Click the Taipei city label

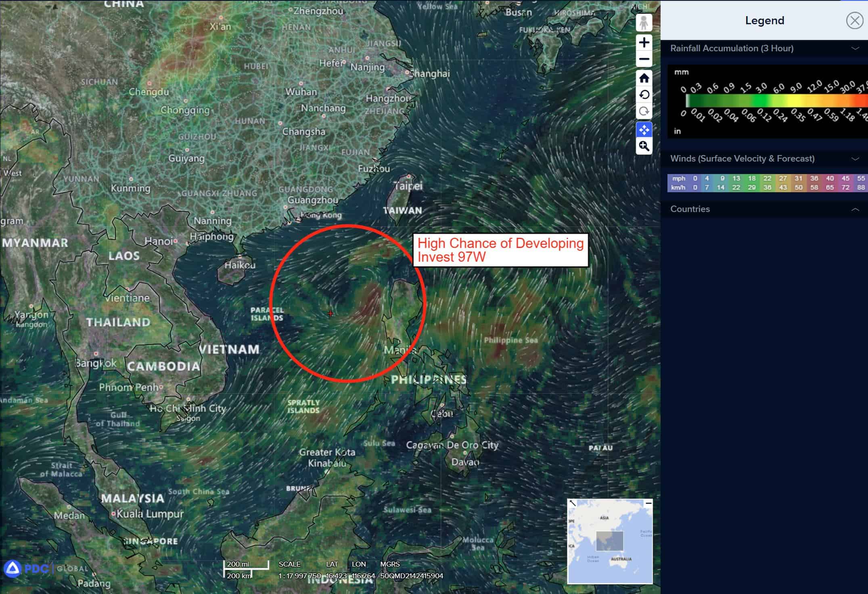coord(408,186)
